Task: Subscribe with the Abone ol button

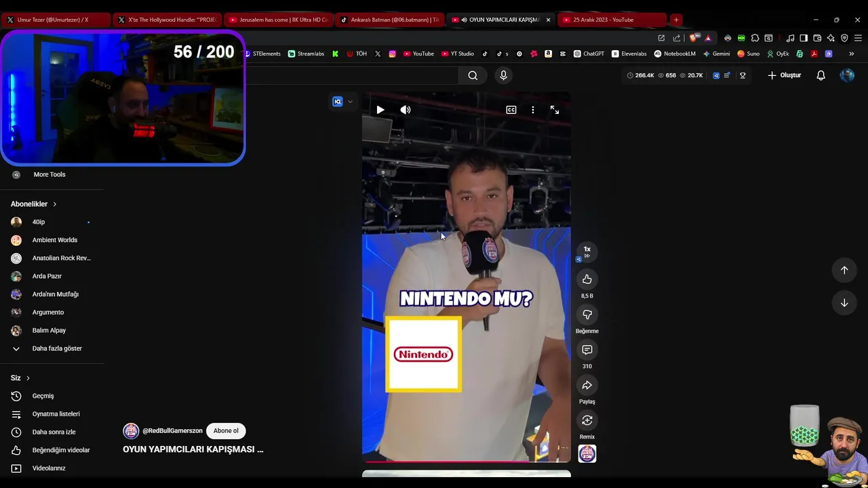Action: point(226,430)
